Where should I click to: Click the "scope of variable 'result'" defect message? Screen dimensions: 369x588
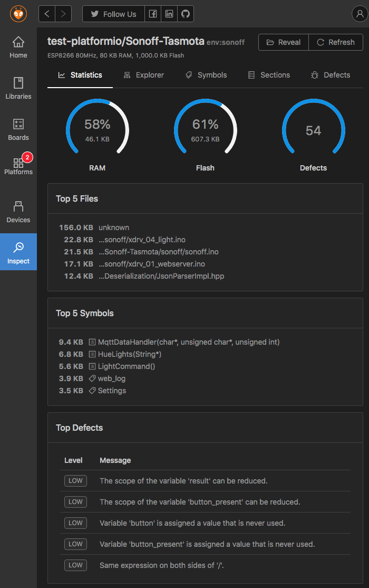(183, 481)
